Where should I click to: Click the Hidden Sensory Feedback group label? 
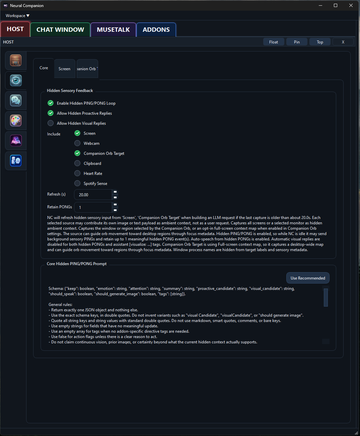point(70,91)
